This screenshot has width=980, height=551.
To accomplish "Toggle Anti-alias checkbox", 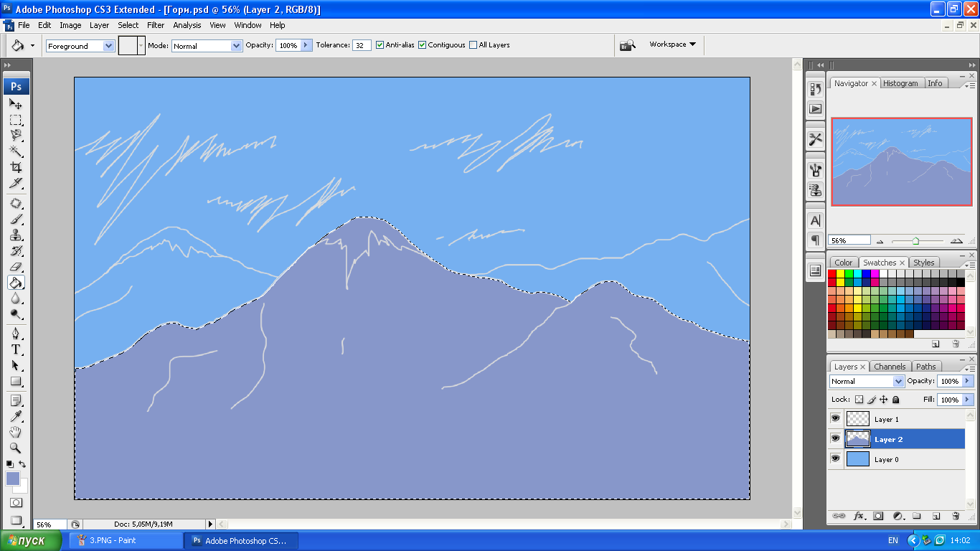I will [380, 44].
